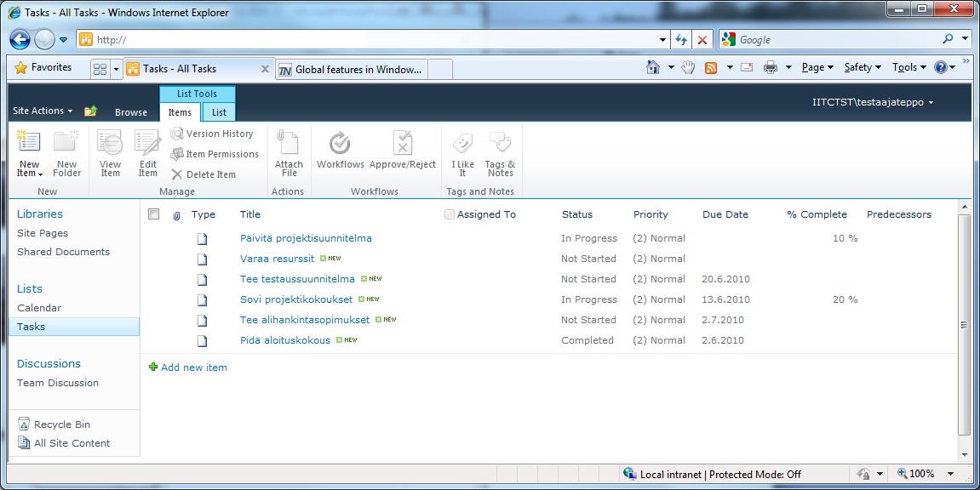Open the Page menu dropdown
The image size is (980, 490).
point(817,67)
